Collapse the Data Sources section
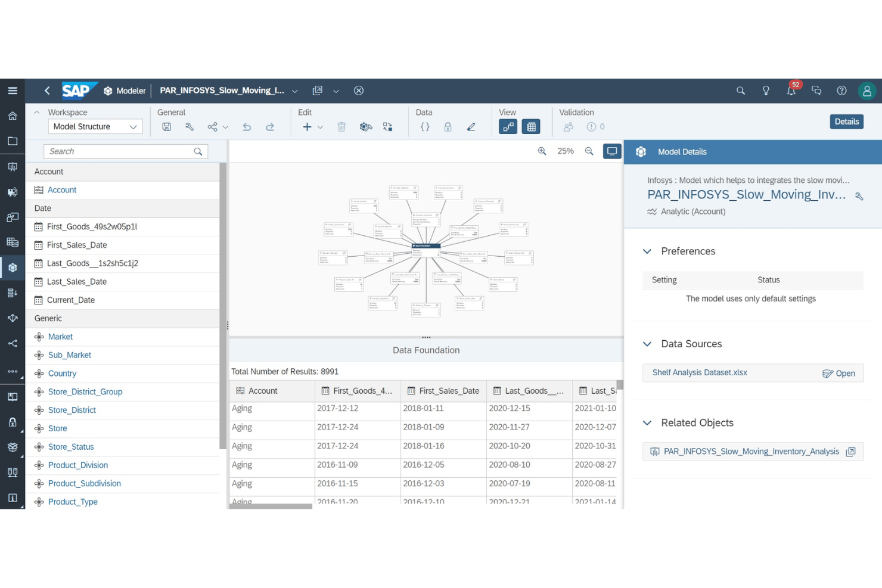This screenshot has width=882, height=588. point(647,344)
